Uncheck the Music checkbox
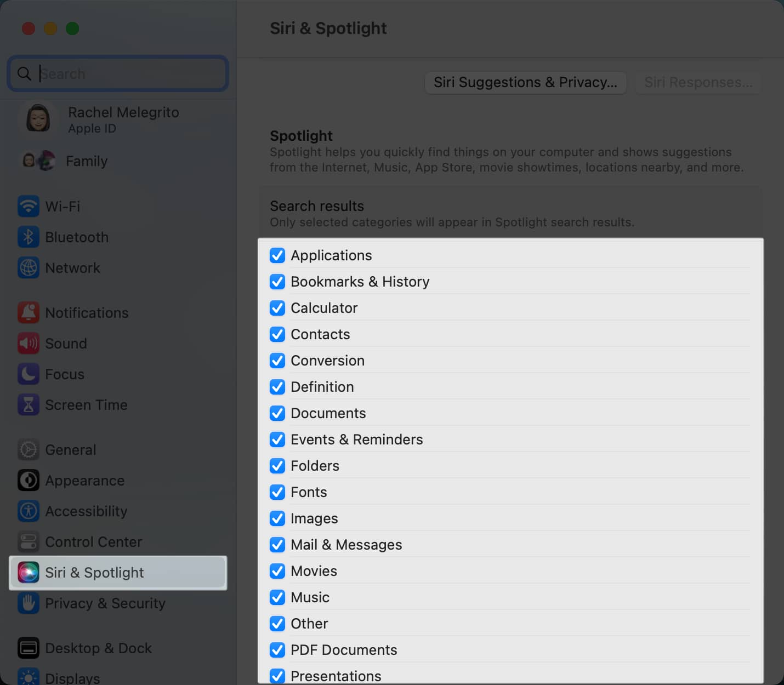 coord(277,597)
